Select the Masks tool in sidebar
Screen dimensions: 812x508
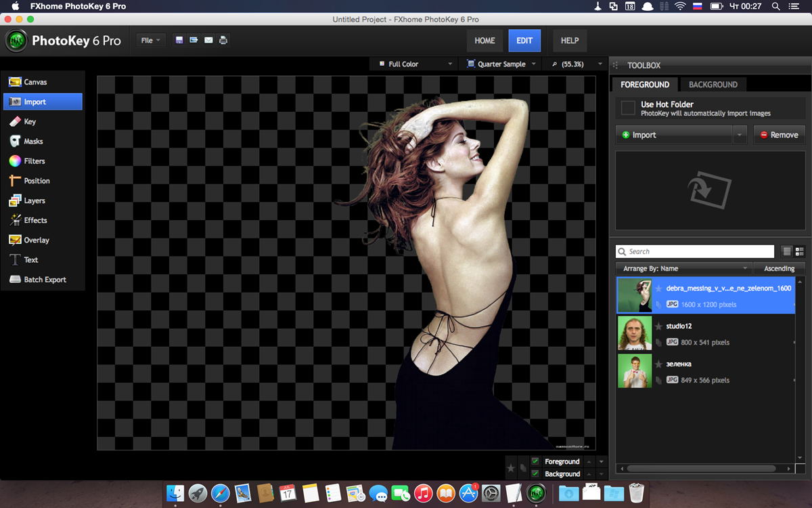point(33,142)
